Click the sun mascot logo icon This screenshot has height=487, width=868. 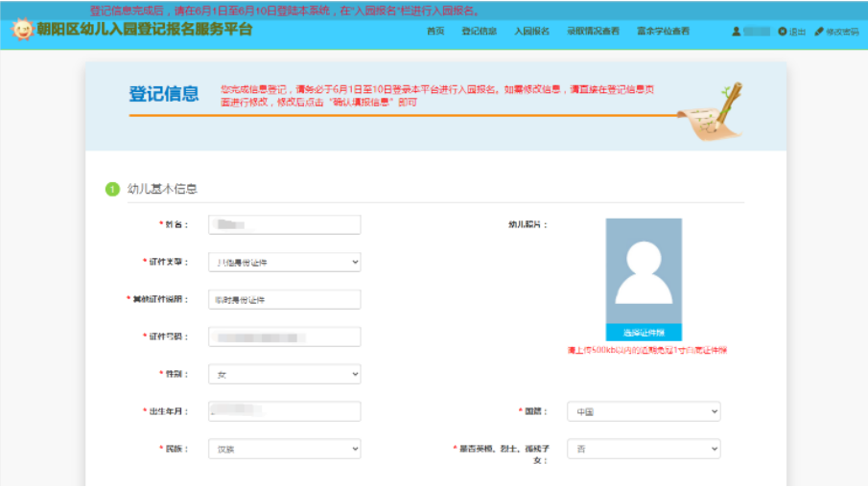pos(22,30)
